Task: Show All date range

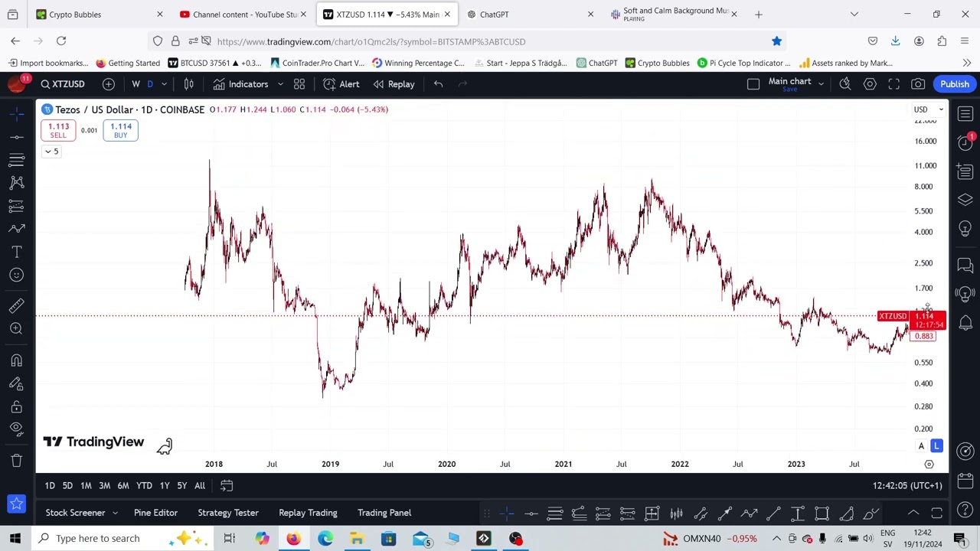Action: (x=199, y=486)
